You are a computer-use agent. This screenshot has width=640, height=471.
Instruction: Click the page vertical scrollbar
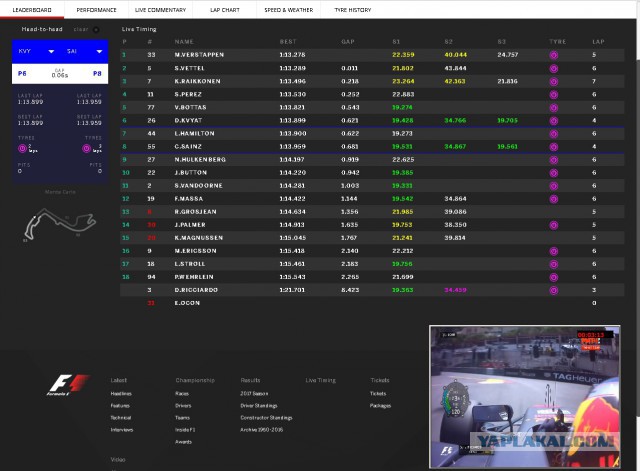(x=638, y=237)
